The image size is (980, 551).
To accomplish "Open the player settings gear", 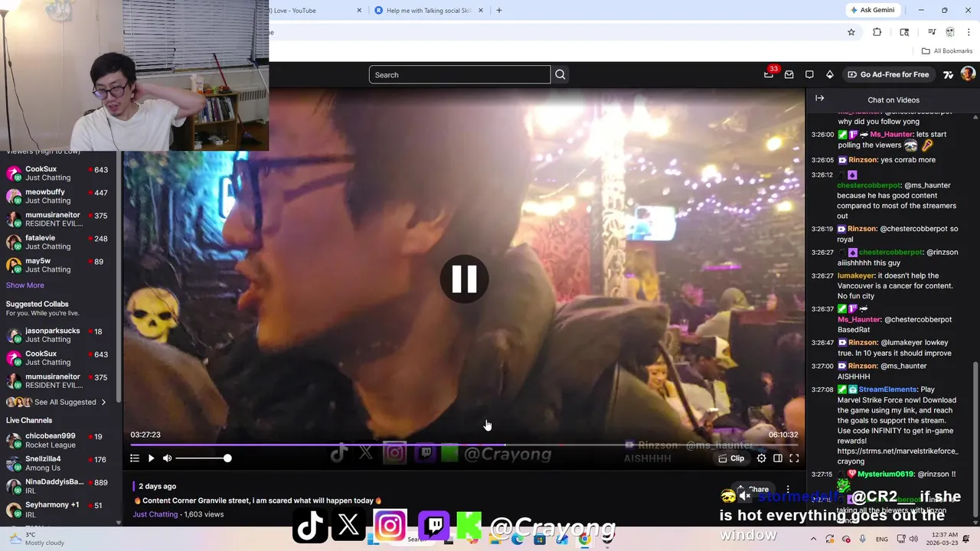I will (761, 458).
